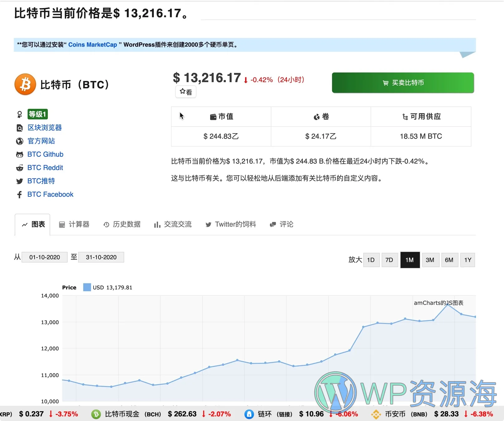Open the Twitter的饲料 tab
The image size is (504, 421).
(230, 224)
